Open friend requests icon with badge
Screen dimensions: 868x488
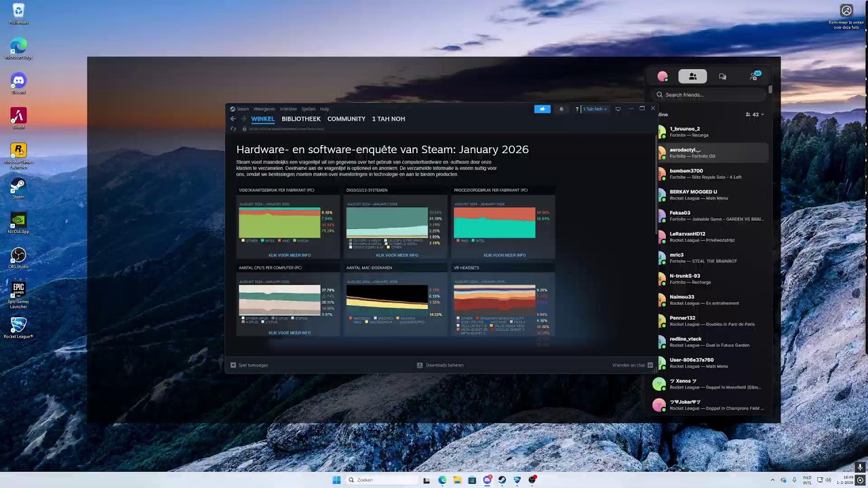(754, 76)
